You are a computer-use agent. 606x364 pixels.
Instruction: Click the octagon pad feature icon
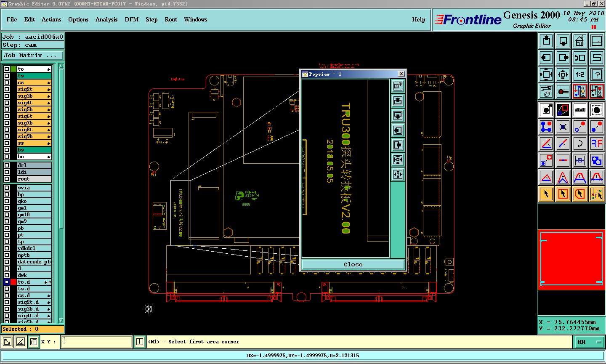coord(597,110)
